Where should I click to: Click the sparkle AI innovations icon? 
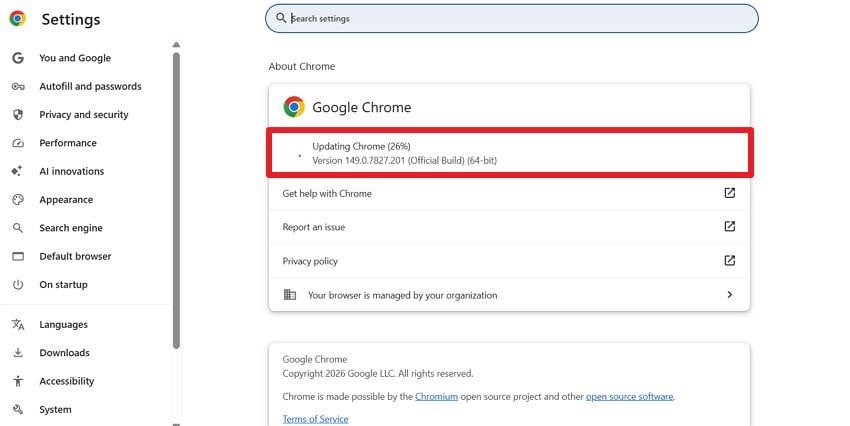17,171
